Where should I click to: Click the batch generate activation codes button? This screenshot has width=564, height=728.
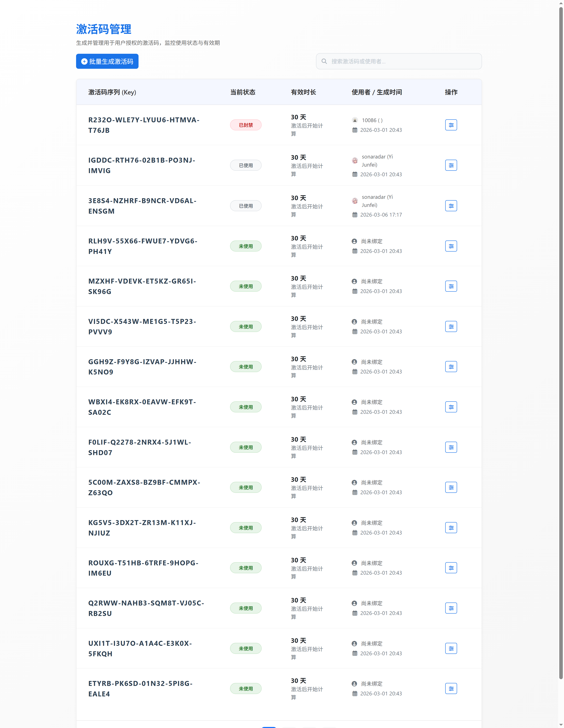(x=107, y=61)
